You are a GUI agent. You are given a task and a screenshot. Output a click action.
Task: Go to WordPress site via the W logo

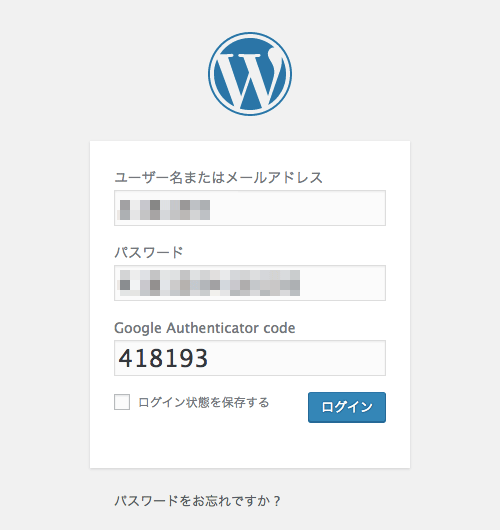click(x=250, y=74)
